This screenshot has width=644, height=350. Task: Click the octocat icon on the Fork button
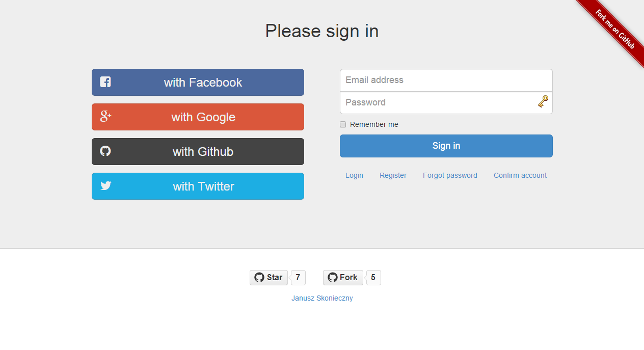pyautogui.click(x=334, y=277)
